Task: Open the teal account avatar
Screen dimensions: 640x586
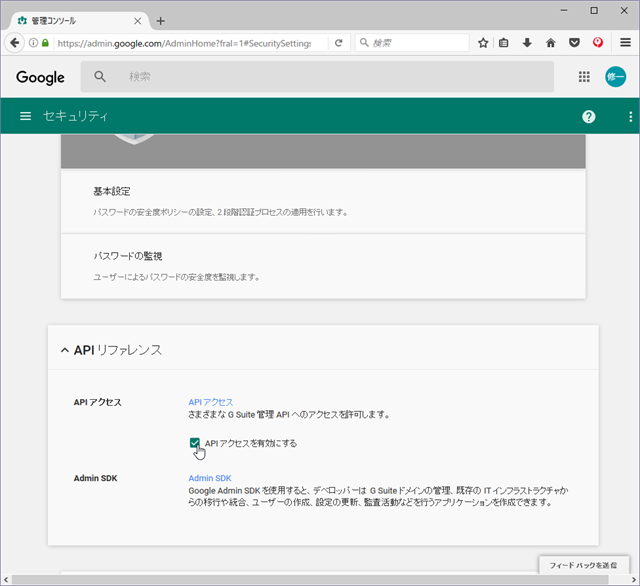Action: tap(615, 77)
